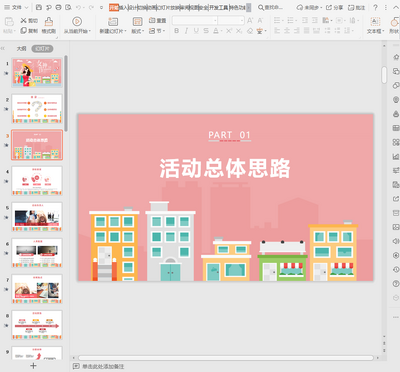This screenshot has width=400, height=372.
Task: Switch to the Outline (大纲) panel tab
Action: (x=21, y=49)
